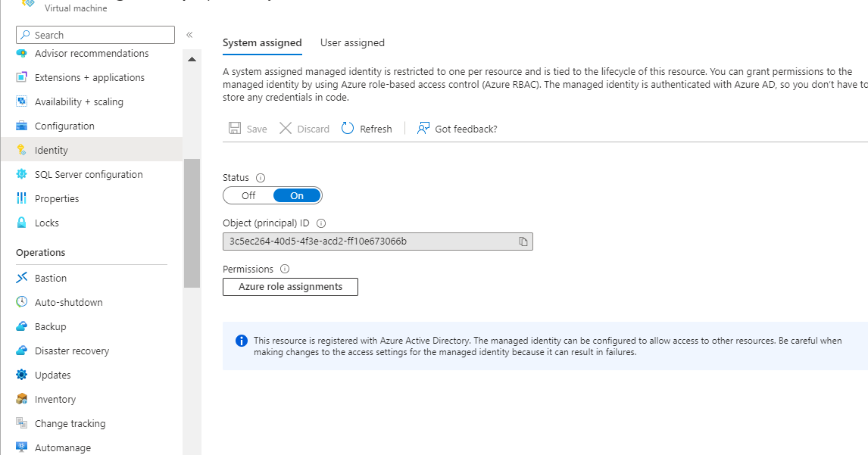
Task: Open Auto-shutdown menu item
Action: click(x=92, y=302)
